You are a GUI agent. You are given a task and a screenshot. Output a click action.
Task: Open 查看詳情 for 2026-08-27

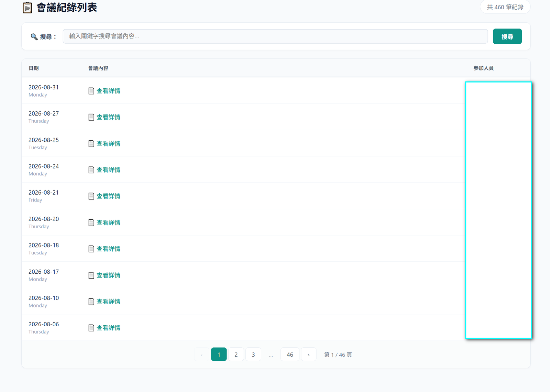click(x=108, y=117)
